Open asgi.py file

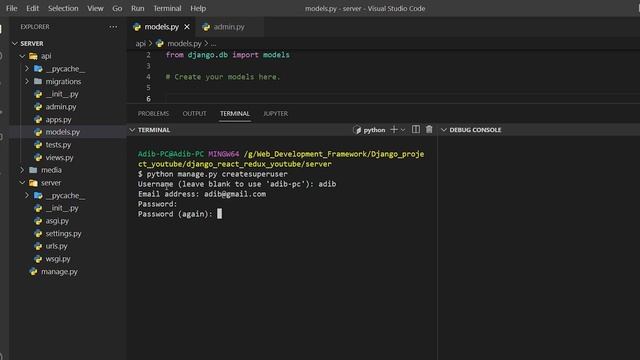click(x=57, y=220)
